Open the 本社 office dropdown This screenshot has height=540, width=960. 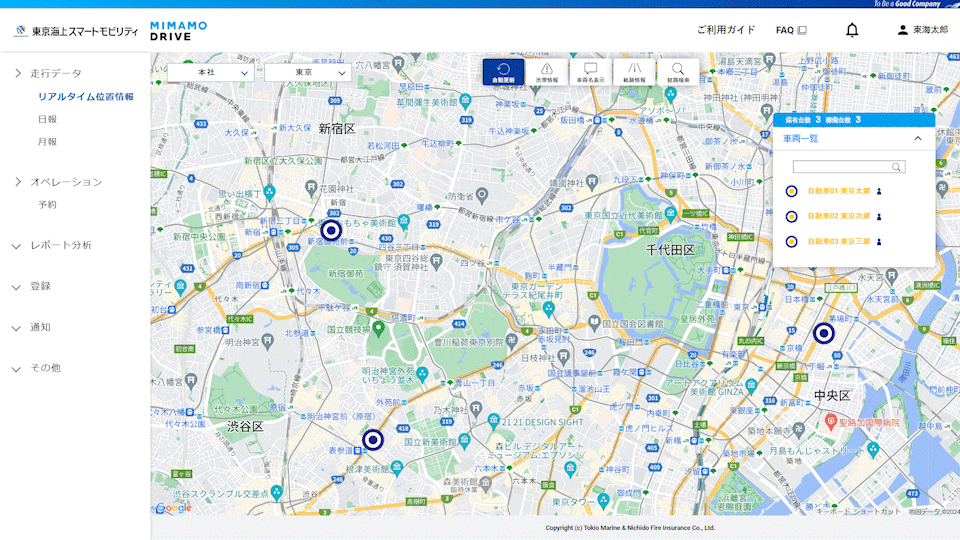pos(211,72)
